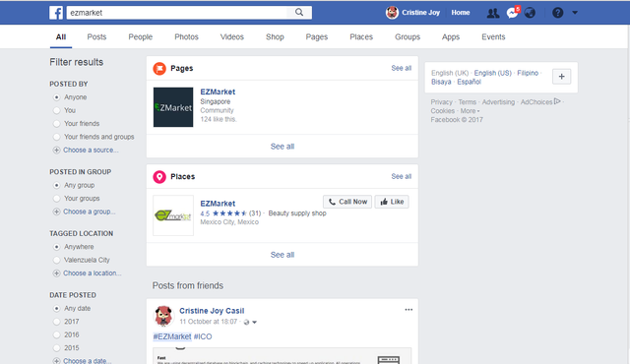
Task: Select 'Your groups' radio option
Action: pyautogui.click(x=57, y=199)
